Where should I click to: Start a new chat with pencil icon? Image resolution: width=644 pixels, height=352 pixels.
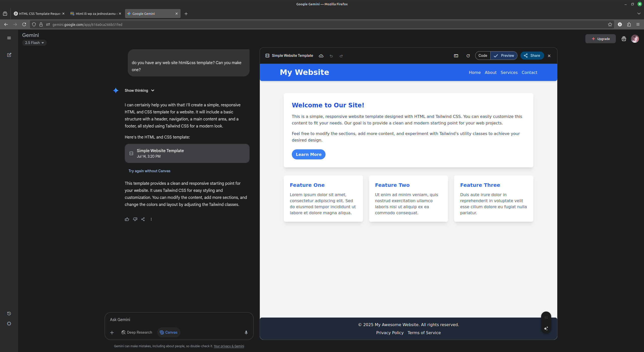[x=9, y=55]
